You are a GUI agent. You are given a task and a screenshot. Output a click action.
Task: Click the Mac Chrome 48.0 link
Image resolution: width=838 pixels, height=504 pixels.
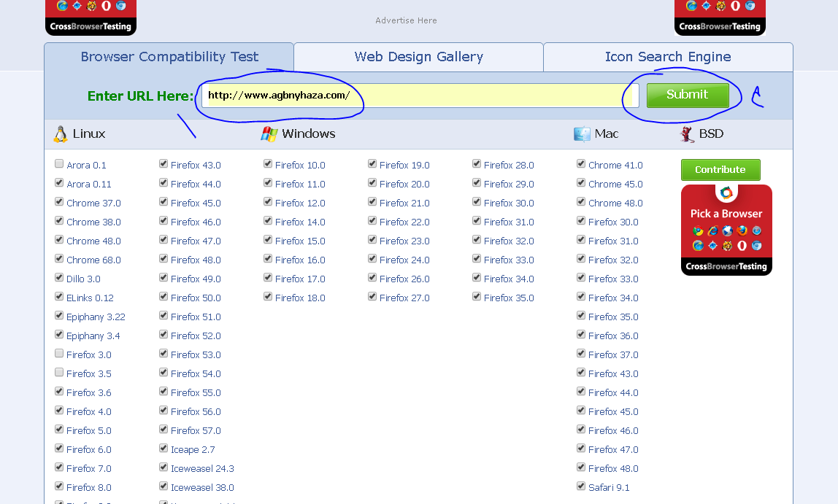615,203
